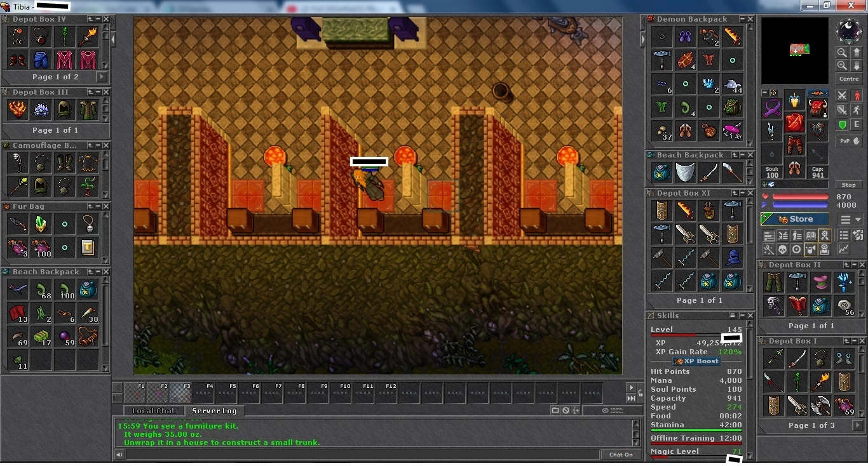Select the green backpack in Demon Backpack
This screenshot has height=466, width=868.
coord(733,108)
